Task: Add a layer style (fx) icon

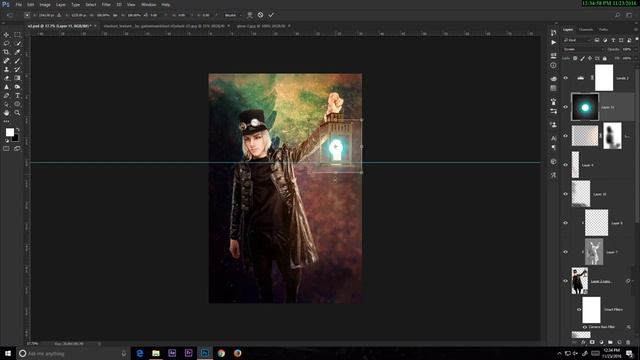Action: click(583, 342)
